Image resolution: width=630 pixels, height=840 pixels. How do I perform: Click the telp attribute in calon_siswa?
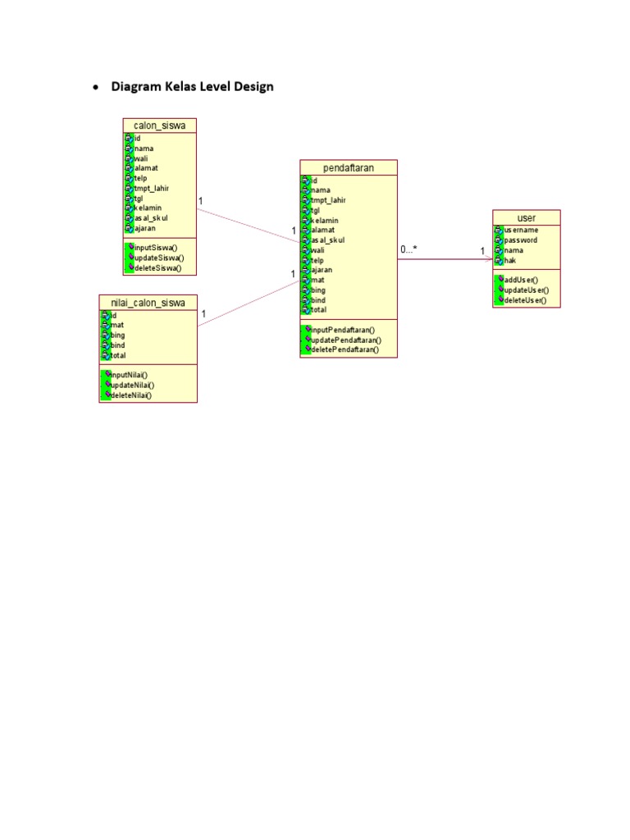(x=140, y=178)
